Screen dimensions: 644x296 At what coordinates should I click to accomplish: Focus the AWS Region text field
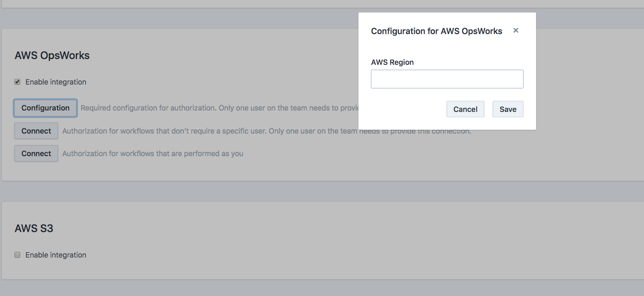click(447, 79)
